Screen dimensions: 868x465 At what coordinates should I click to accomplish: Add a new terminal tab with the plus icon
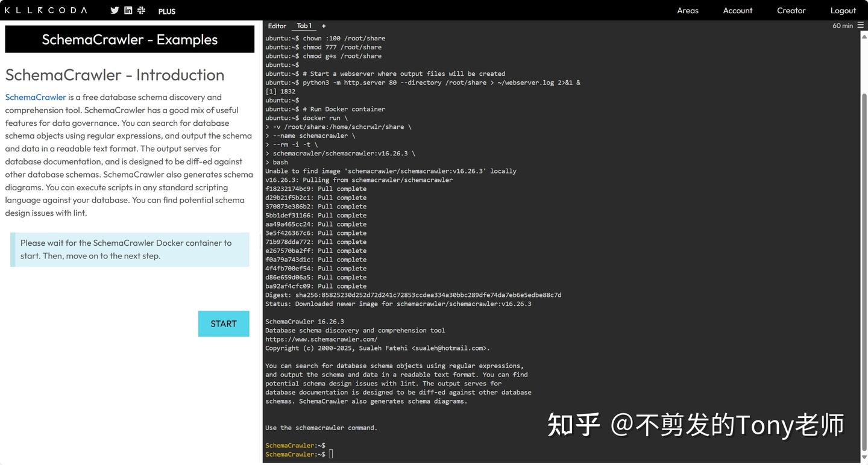pyautogui.click(x=324, y=26)
